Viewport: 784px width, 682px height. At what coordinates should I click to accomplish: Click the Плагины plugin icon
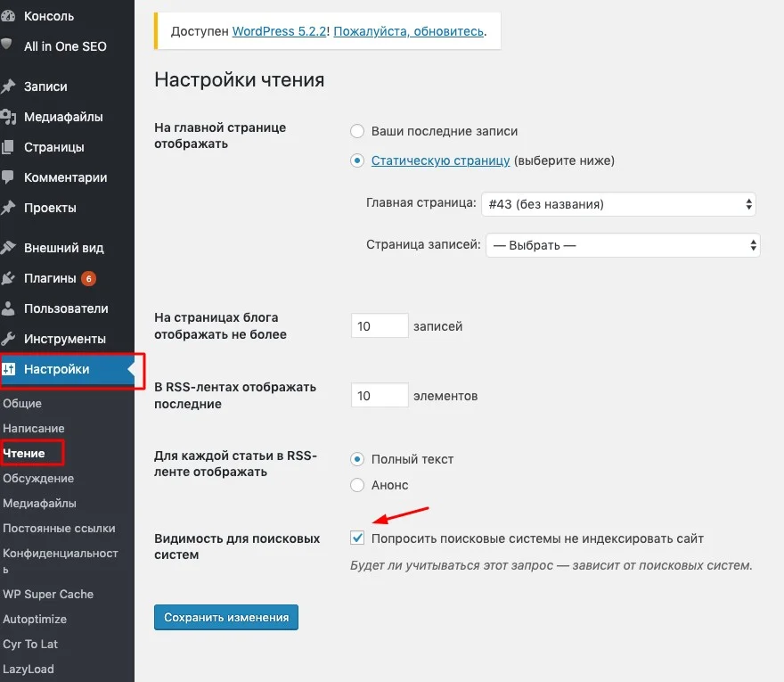point(9,277)
